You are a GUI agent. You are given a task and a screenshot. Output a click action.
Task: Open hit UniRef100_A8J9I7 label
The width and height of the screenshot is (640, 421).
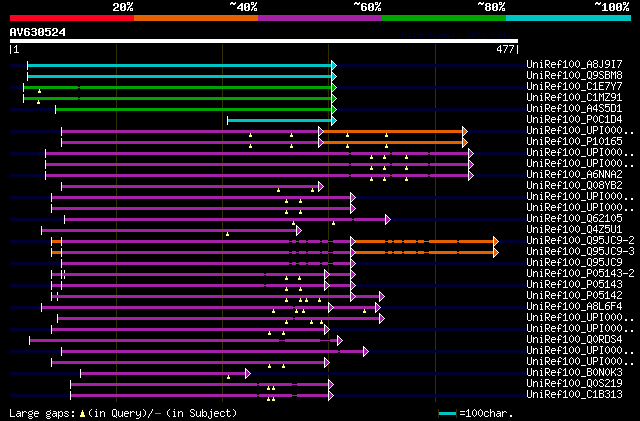[574, 65]
